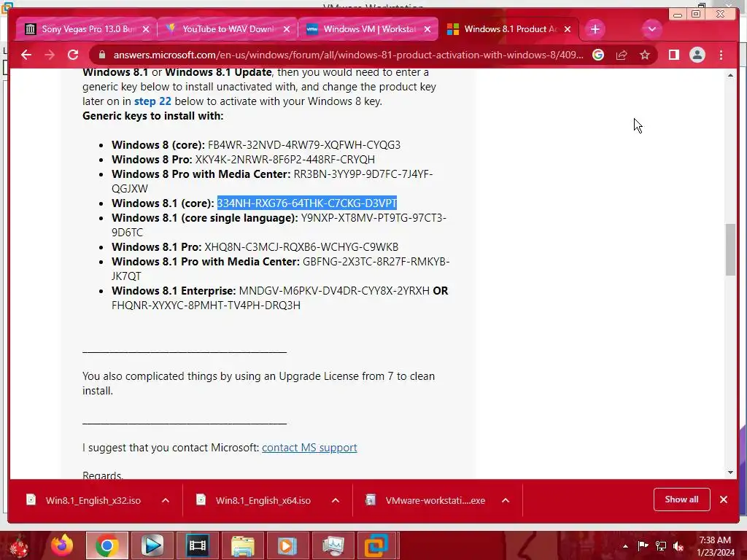Image resolution: width=747 pixels, height=560 pixels.
Task: Open the tab search dropdown arrow
Action: pyautogui.click(x=651, y=29)
